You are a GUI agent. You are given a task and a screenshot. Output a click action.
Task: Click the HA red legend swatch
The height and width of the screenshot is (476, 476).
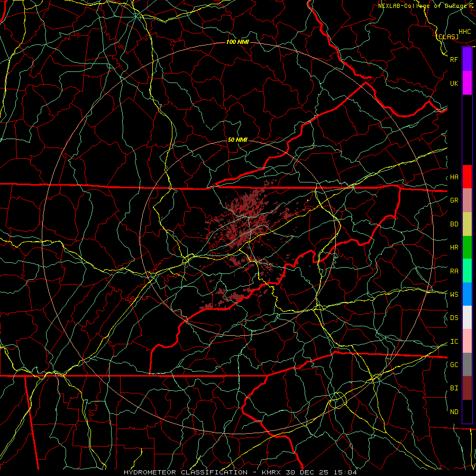[467, 177]
